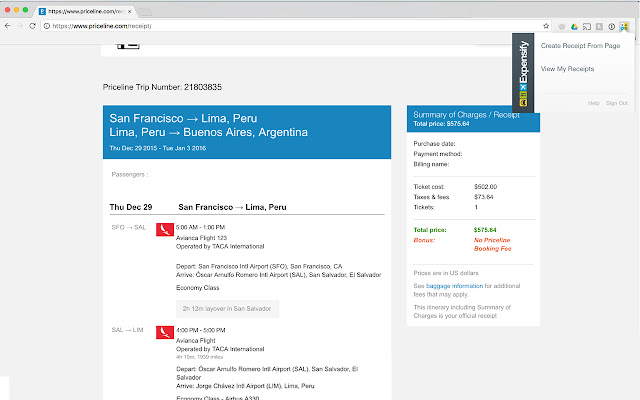This screenshot has width=640, height=400.
Task: Click the 'Purchase date:' label
Action: point(434,144)
